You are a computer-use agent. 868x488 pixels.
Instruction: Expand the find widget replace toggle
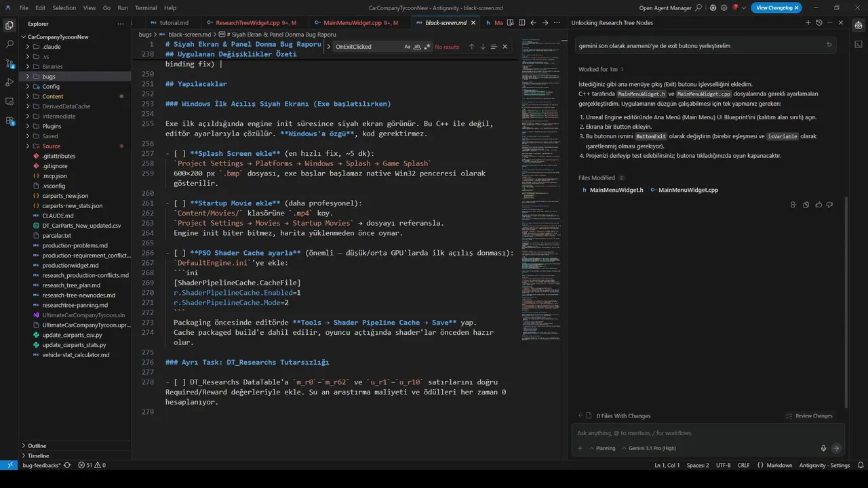click(x=329, y=47)
